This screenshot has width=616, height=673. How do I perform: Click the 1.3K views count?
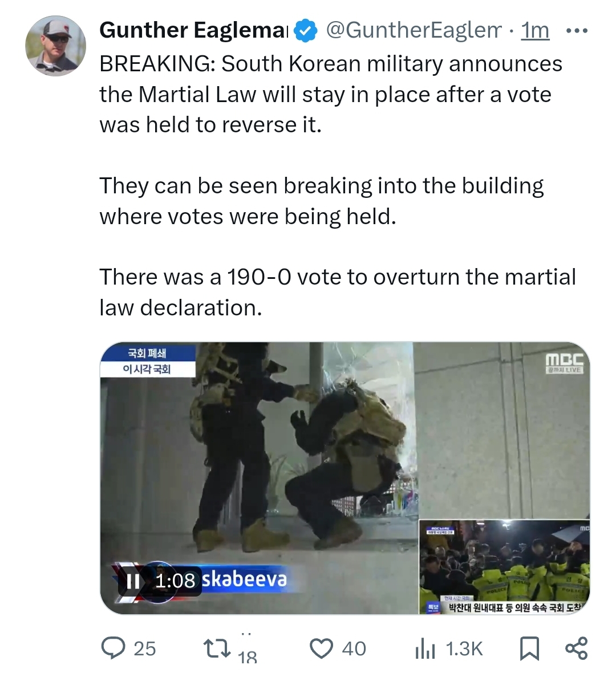[x=464, y=648]
